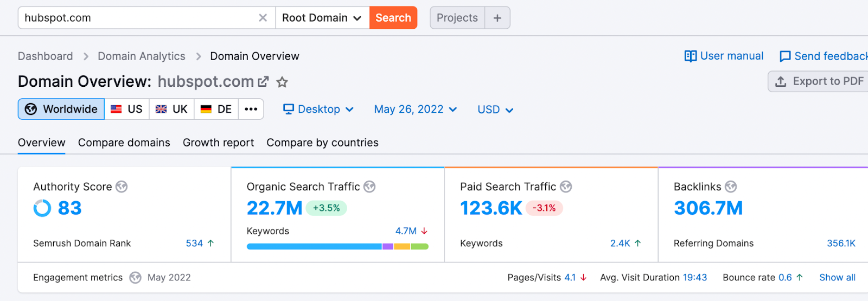Switch to Growth report tab

pyautogui.click(x=219, y=143)
